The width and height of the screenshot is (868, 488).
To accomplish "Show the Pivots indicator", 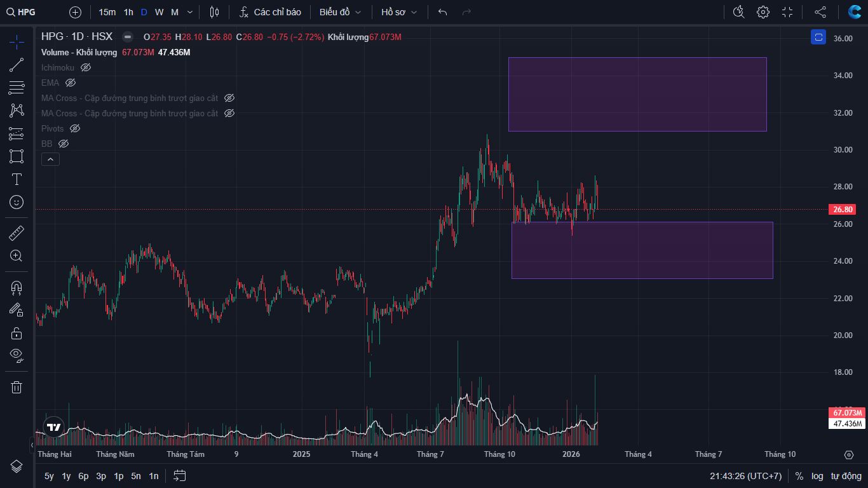I will pyautogui.click(x=75, y=128).
